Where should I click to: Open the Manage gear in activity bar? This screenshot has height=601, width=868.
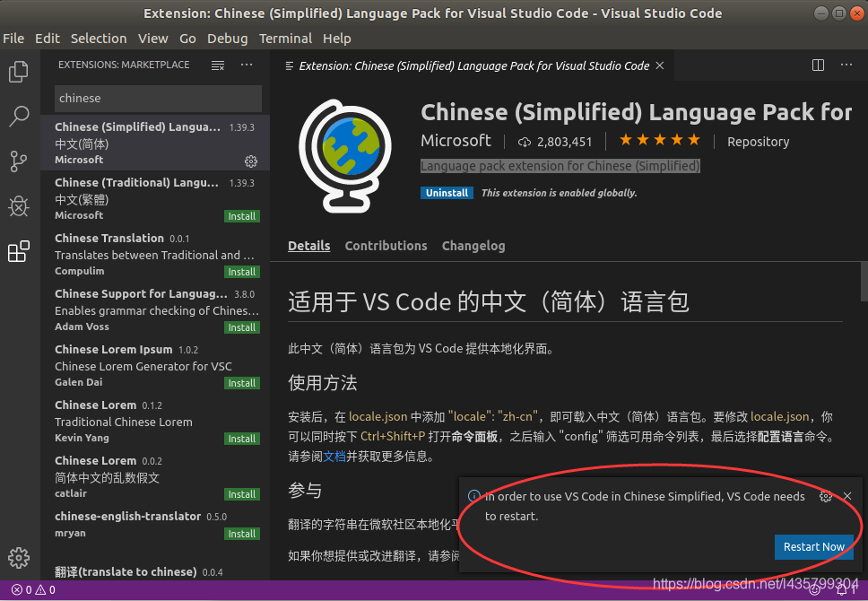point(19,558)
